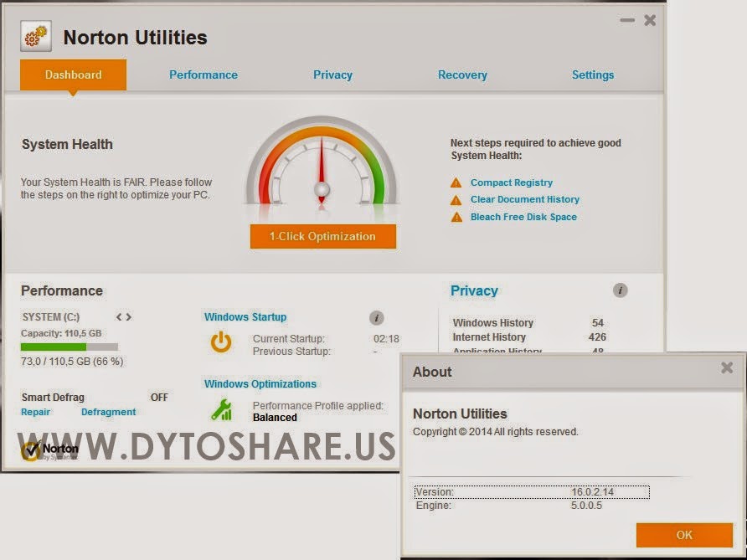Show the next drive with right chevron
This screenshot has height=560, width=747.
(x=129, y=316)
